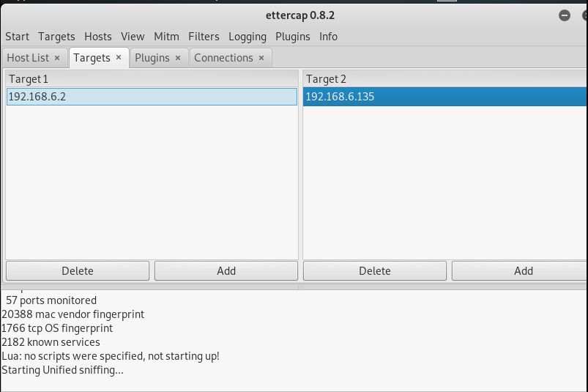Open the View menu

[133, 37]
